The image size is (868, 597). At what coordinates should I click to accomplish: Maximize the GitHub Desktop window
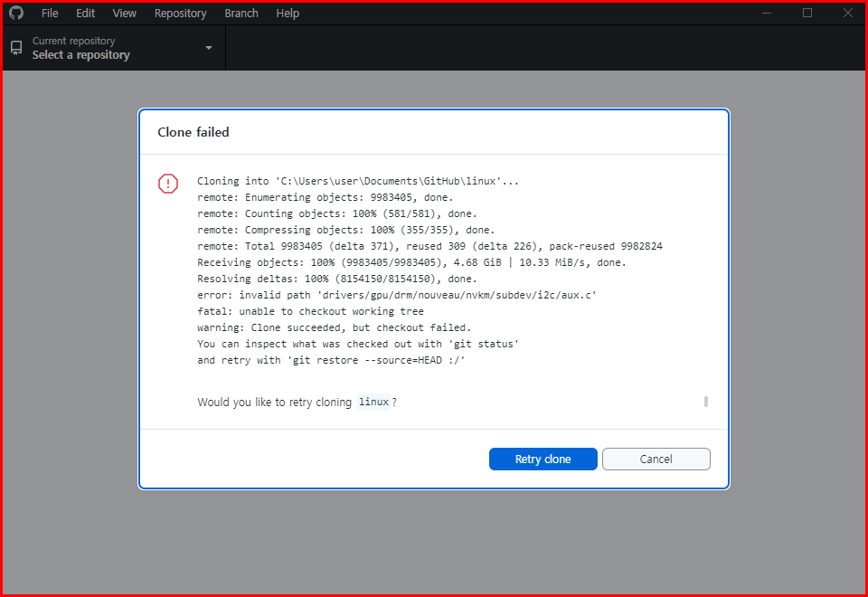click(x=807, y=13)
